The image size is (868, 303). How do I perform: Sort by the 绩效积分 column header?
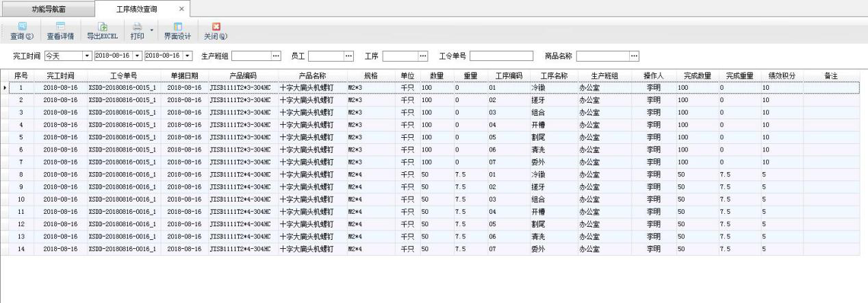[780, 75]
